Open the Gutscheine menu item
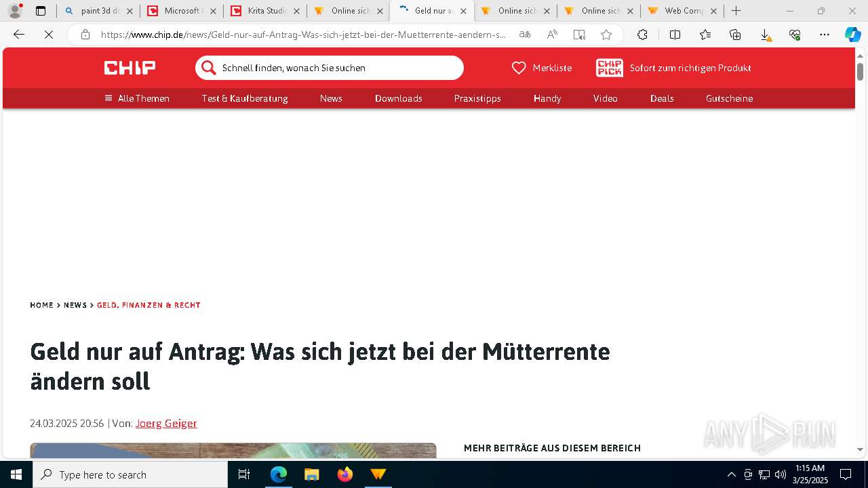This screenshot has width=868, height=488. [729, 98]
